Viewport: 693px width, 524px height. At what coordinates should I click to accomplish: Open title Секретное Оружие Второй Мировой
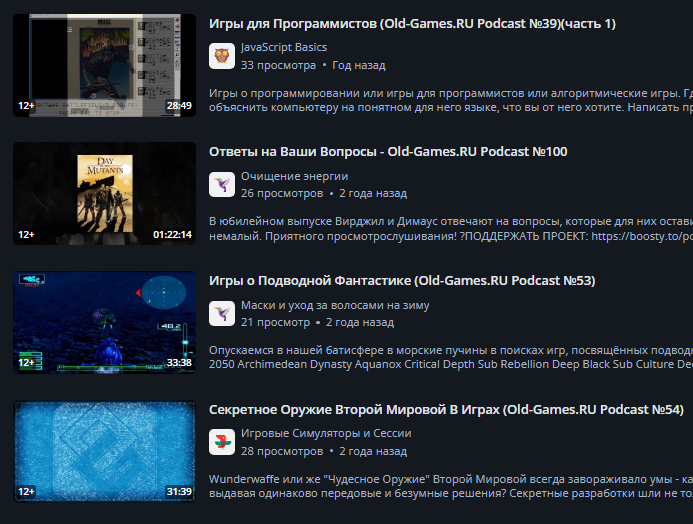(446, 410)
